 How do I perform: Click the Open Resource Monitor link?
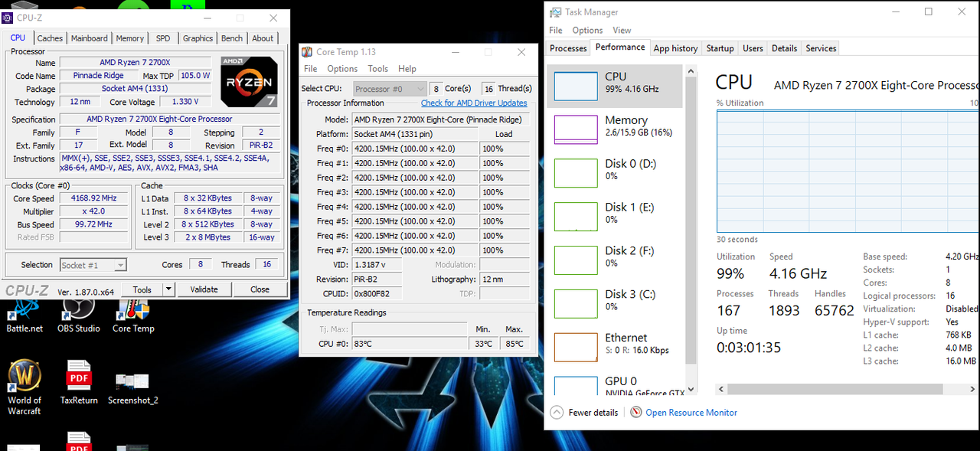691,412
